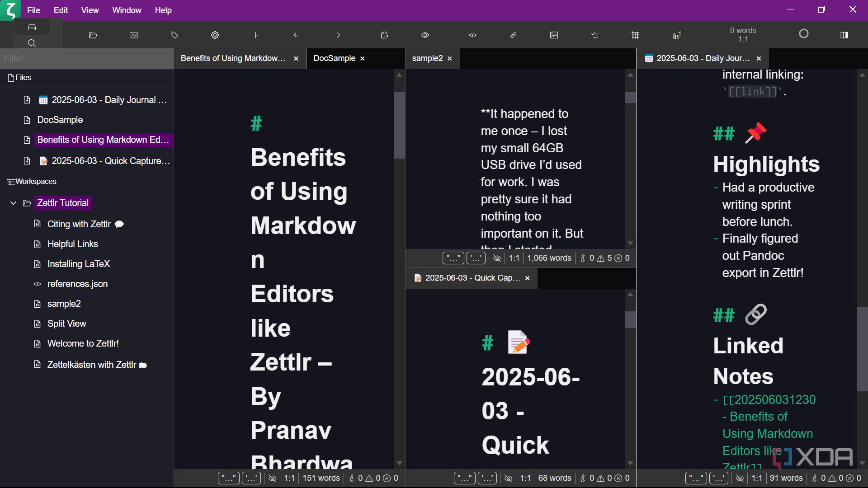The width and height of the screenshot is (868, 488).
Task: Click scrollbar thumb in Daily Journal pane
Action: [x=862, y=349]
